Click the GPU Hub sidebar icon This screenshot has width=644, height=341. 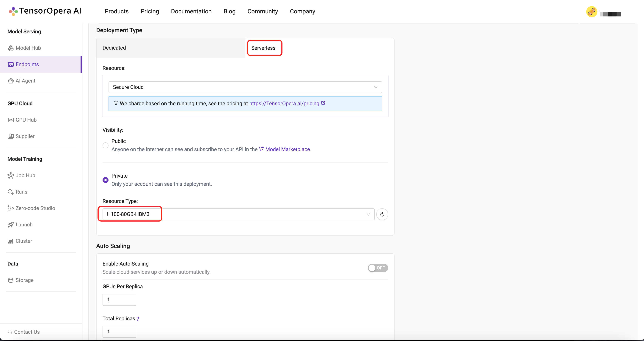click(x=11, y=120)
